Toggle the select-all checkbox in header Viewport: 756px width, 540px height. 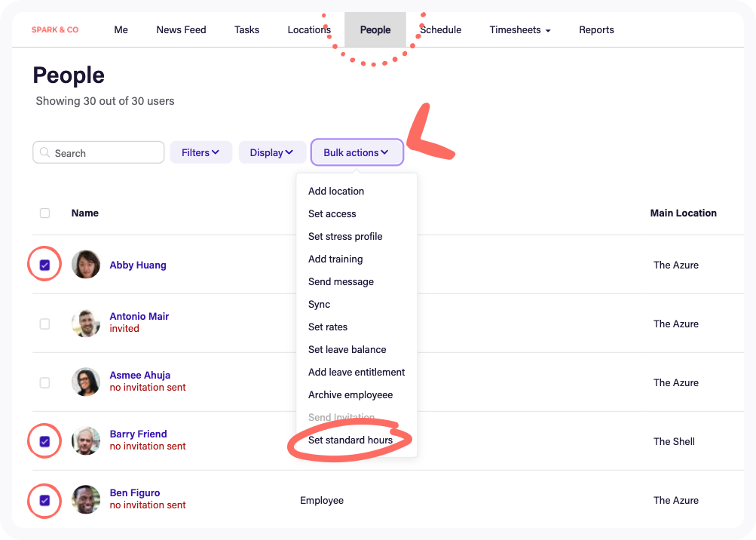pos(44,213)
